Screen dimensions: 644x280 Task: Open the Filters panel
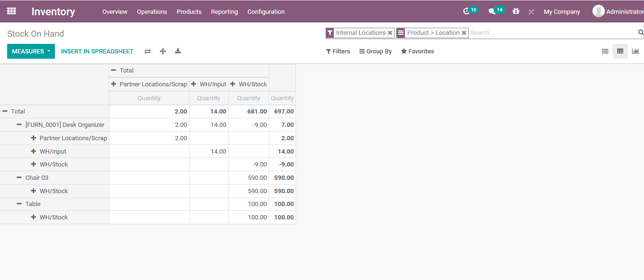(338, 51)
